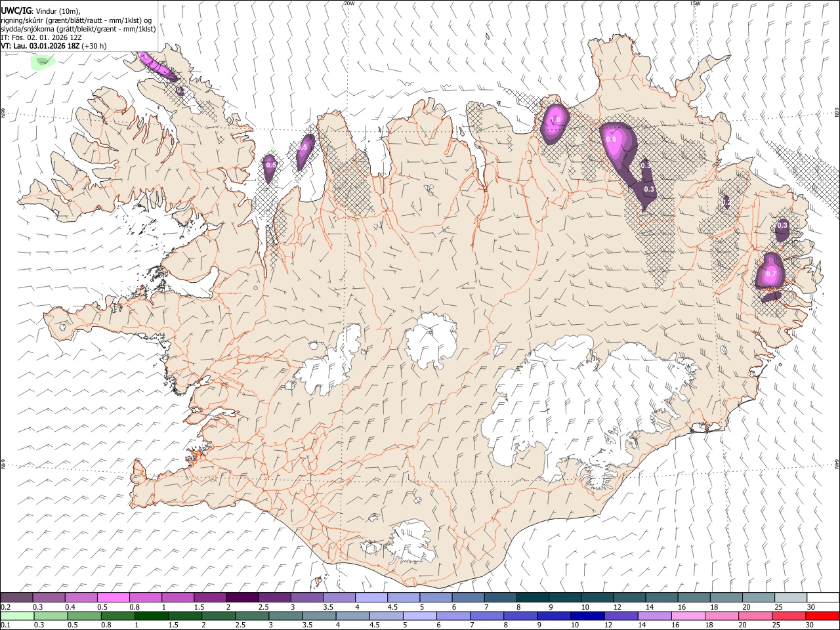The width and height of the screenshot is (840, 630).
Task: Select the pale gray 25–30 upper legend swatch
Action: click(x=791, y=598)
